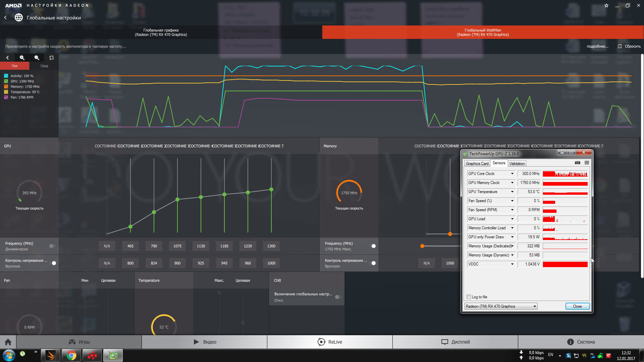The image size is (644, 362).
Task: Switch to the Глобальная графика tab
Action: pos(161,33)
